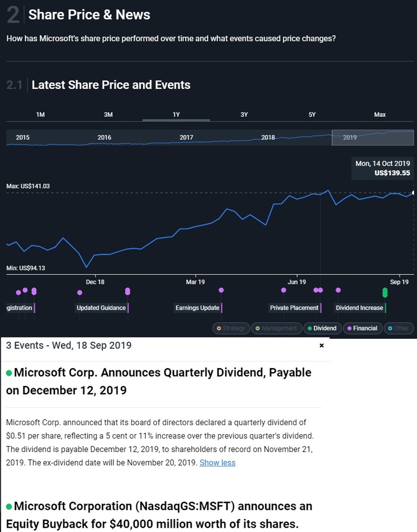417x532 pixels.
Task: Click the Updated Guidance event label
Action: click(x=101, y=308)
